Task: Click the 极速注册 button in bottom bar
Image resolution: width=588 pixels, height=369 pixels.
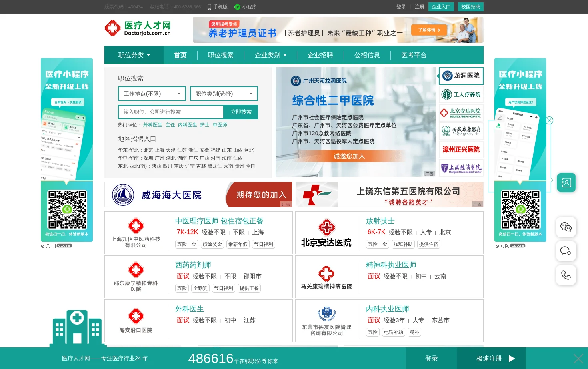Action: [x=492, y=358]
